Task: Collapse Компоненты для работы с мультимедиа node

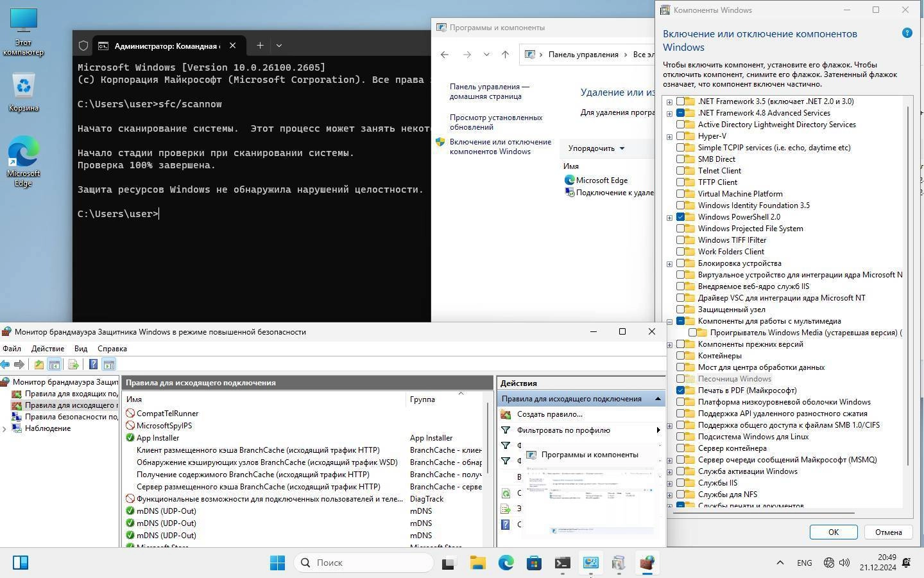Action: 670,321
